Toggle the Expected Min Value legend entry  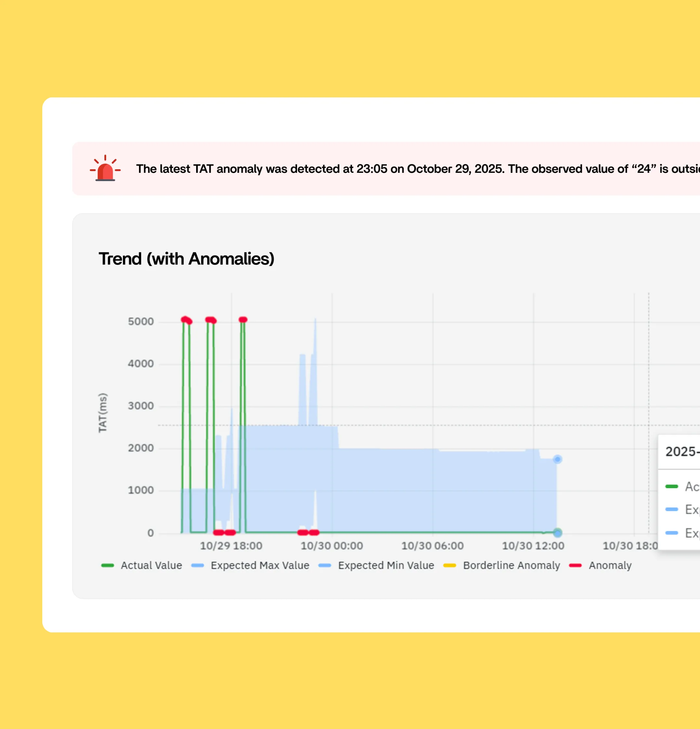point(385,565)
